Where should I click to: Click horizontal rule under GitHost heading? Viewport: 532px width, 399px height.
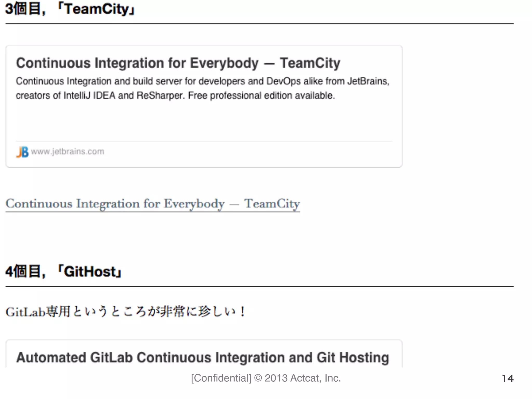(259, 287)
